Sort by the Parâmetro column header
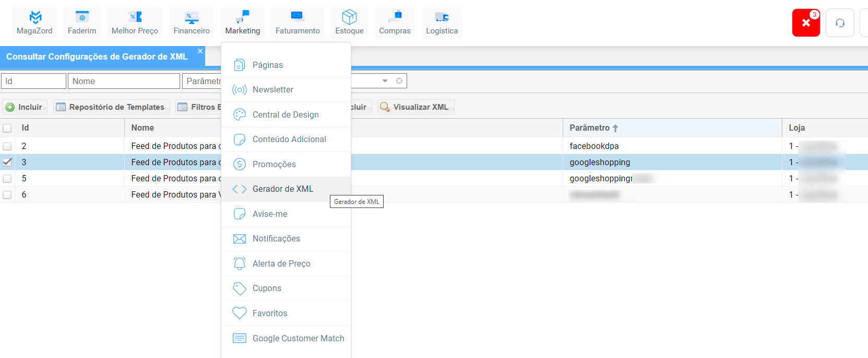868x358 pixels. (590, 128)
